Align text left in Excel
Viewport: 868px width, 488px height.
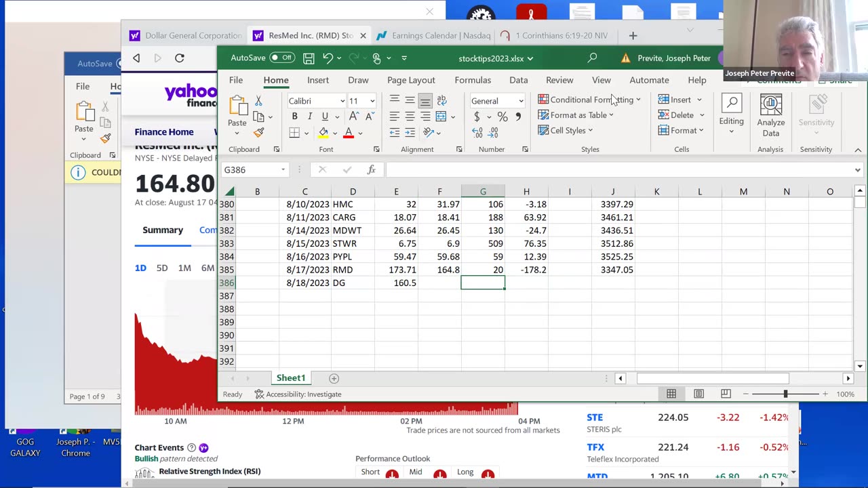pyautogui.click(x=394, y=117)
